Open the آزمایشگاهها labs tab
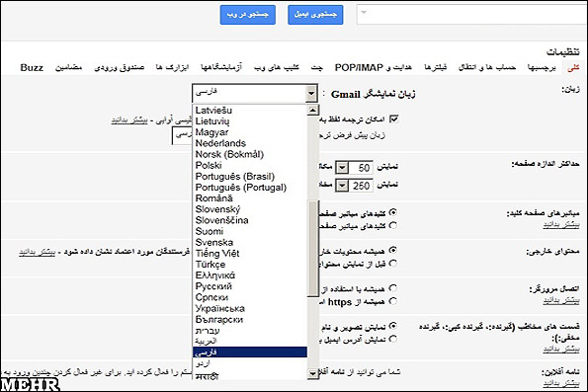The image size is (588, 392). click(221, 68)
